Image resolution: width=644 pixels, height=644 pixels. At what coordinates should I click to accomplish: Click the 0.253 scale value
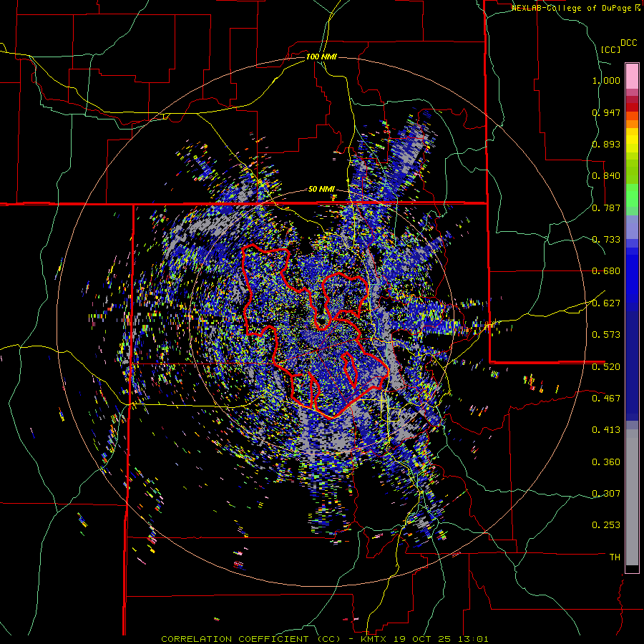(x=606, y=525)
